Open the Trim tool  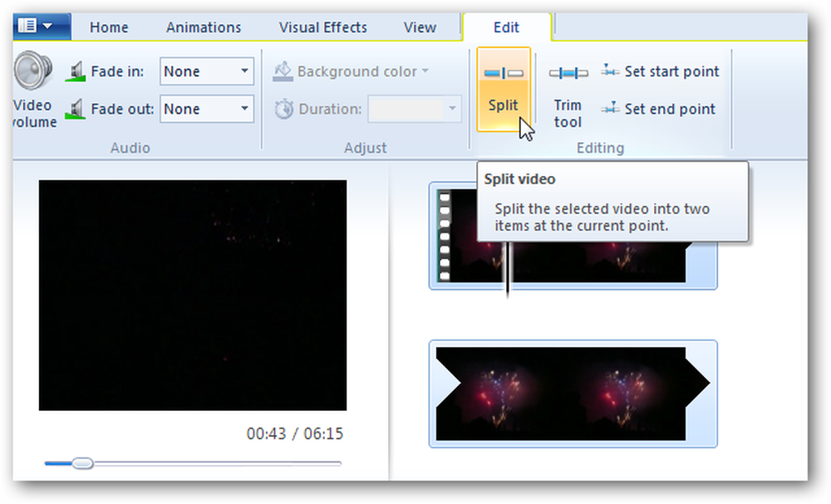click(x=568, y=90)
